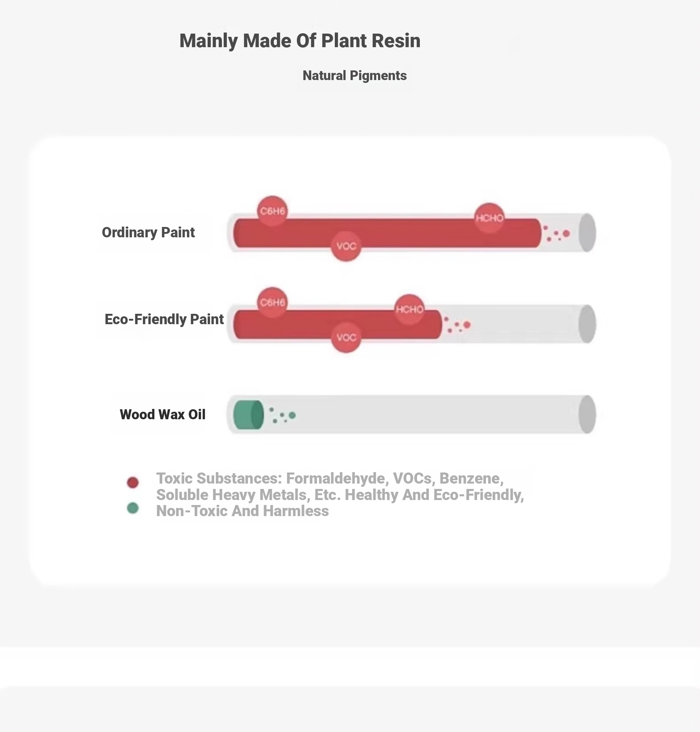Viewport: 700px width, 732px height.
Task: Click the VOC bubble under Eco-Friendly Paint bar
Action: tap(346, 337)
